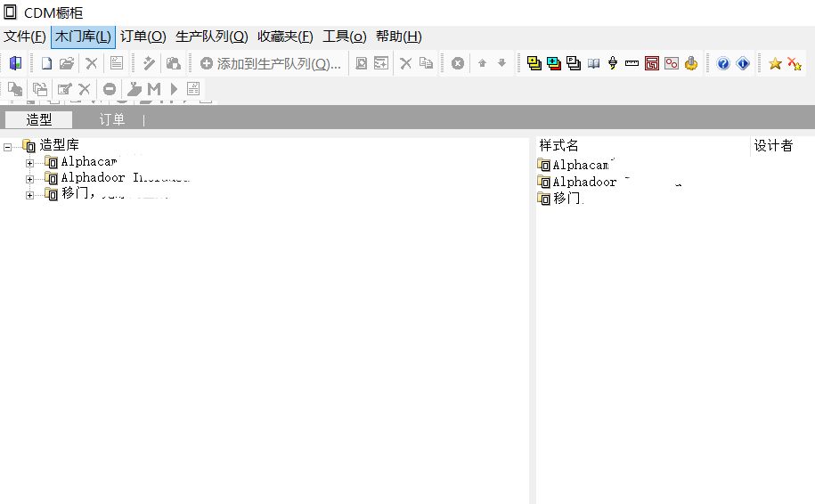Open the 订单(O) menu
This screenshot has height=504, width=815.
point(143,37)
